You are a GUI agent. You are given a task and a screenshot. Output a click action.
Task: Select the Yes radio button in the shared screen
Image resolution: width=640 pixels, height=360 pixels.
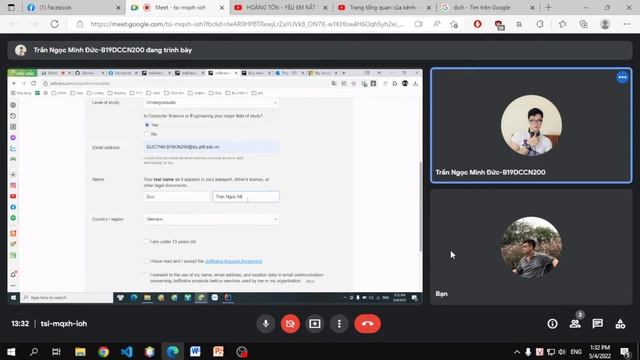(147, 125)
